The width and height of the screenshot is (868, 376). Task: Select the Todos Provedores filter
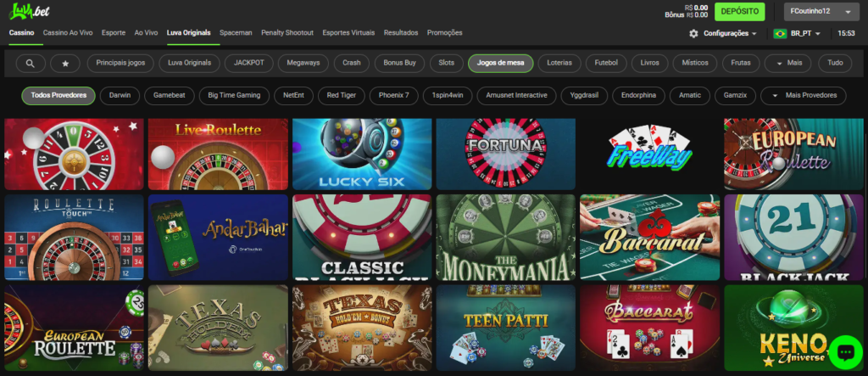click(x=58, y=96)
